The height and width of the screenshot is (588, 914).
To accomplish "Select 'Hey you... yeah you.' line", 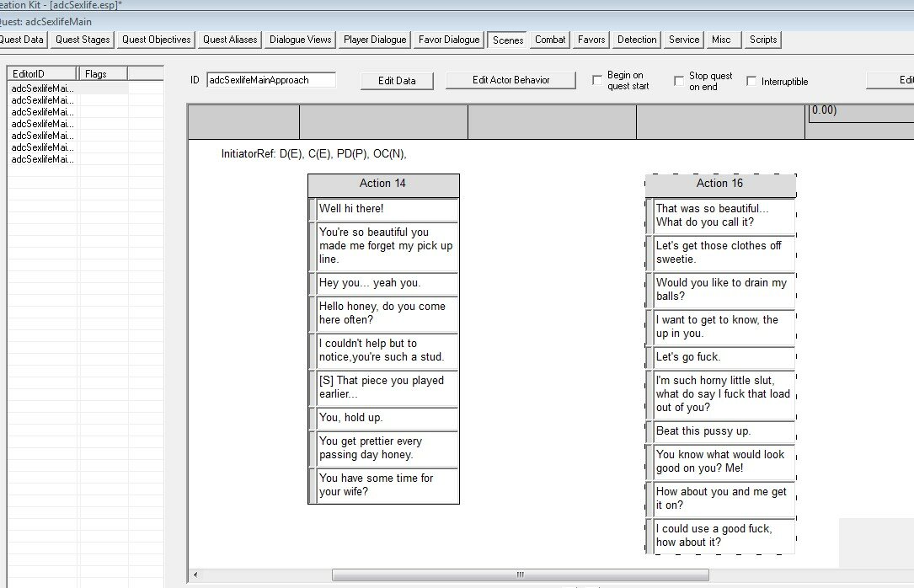I will point(387,283).
